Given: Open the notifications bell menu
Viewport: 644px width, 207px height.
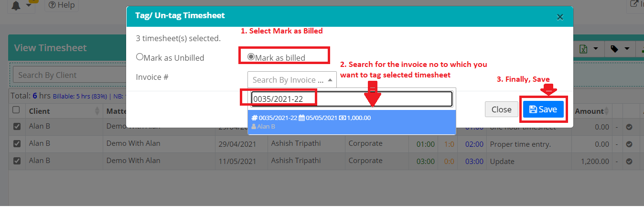Looking at the screenshot, I should pos(21,5).
